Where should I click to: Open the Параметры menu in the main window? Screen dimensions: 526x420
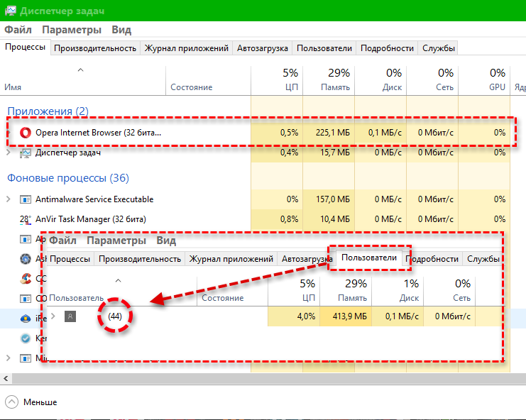[x=72, y=30]
